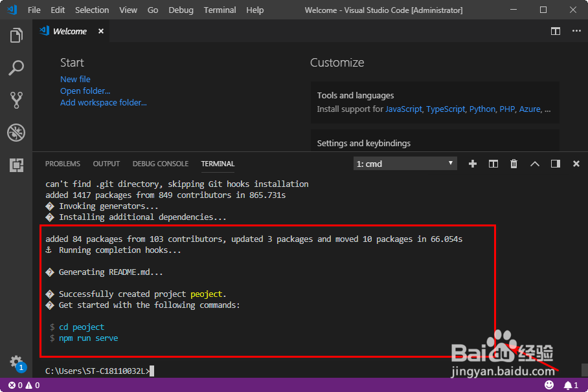
Task: Move the panel to the right
Action: (556, 164)
